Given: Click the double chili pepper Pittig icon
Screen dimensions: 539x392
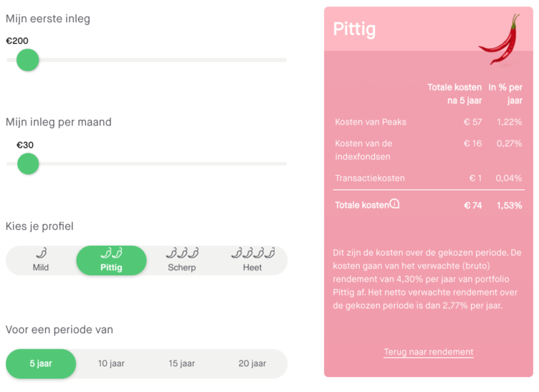Looking at the screenshot, I should [111, 253].
